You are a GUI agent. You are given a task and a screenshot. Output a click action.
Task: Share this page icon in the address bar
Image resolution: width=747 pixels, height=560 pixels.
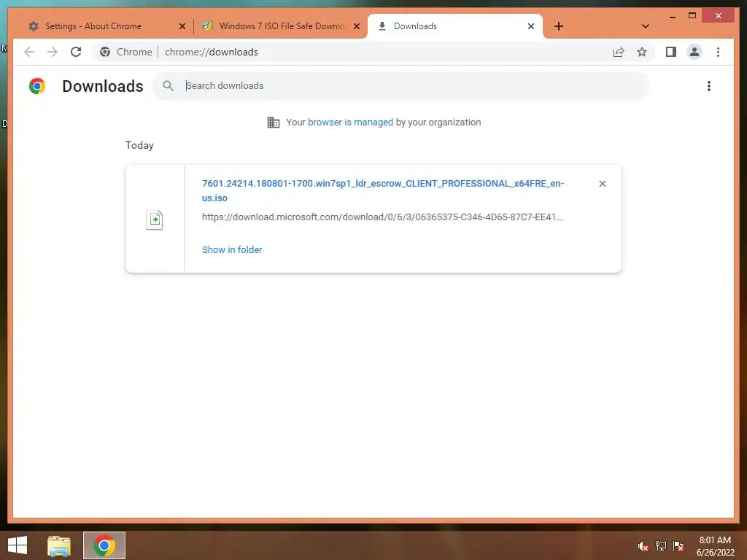(619, 52)
